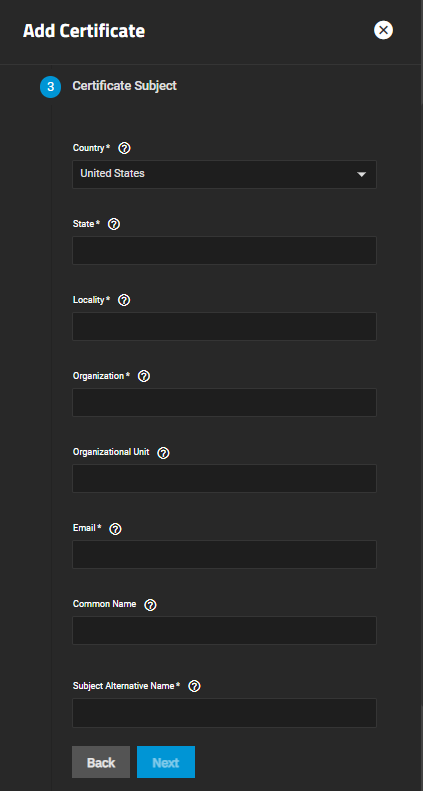Click the Email help question mark icon

pyautogui.click(x=115, y=529)
